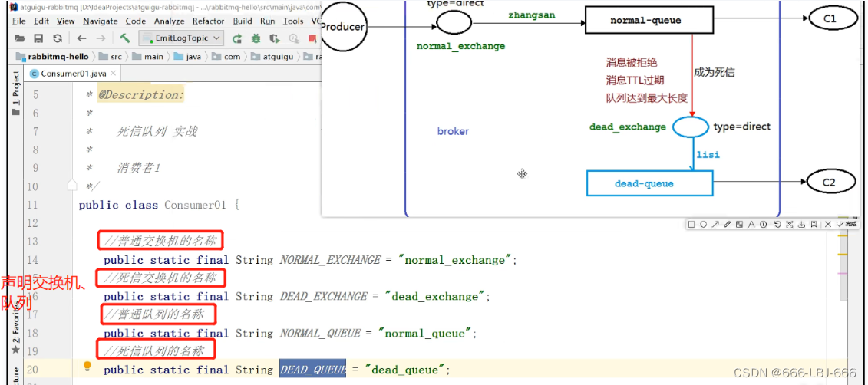
Task: Click the profiler run icon
Action: (294, 38)
